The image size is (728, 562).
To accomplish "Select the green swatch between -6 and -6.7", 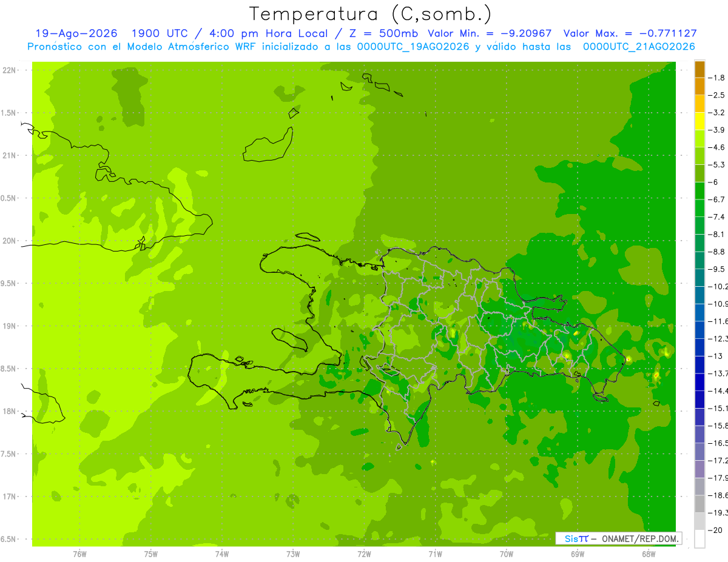I will (699, 191).
